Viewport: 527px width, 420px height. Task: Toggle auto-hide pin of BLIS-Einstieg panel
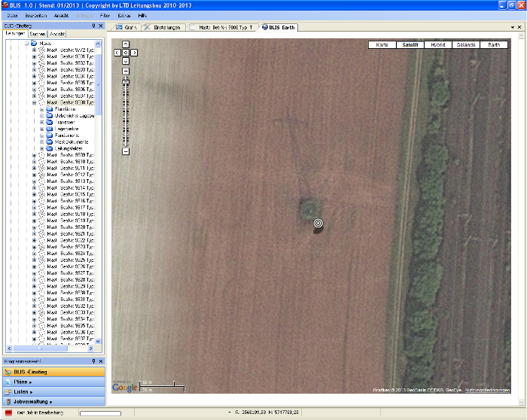click(94, 26)
